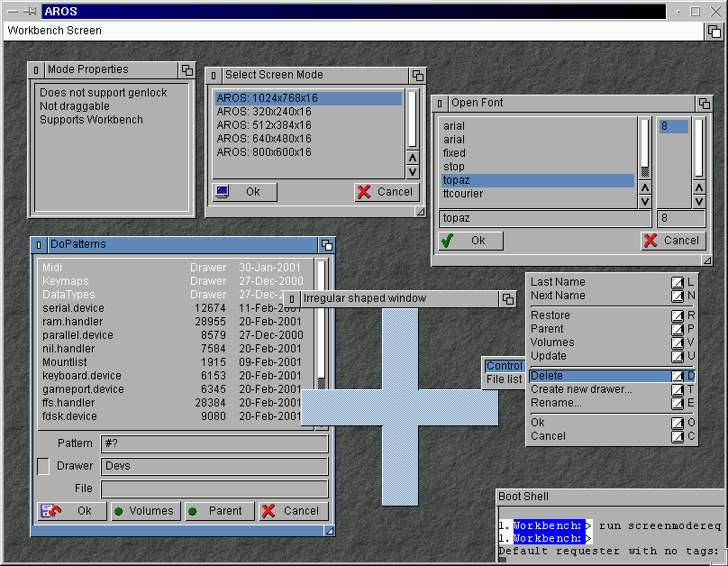This screenshot has height=566, width=728.
Task: Confirm screen mode with Ok button
Action: [x=245, y=192]
